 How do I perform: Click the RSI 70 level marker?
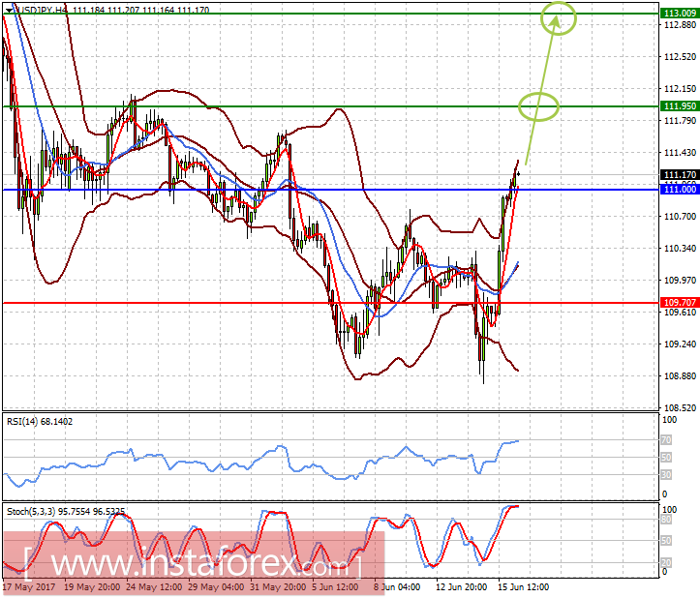(x=666, y=440)
